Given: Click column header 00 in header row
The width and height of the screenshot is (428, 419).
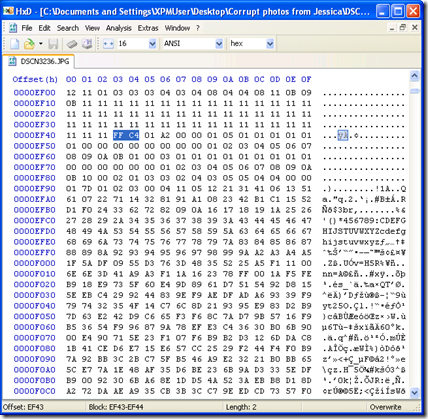Looking at the screenshot, I should click(71, 79).
